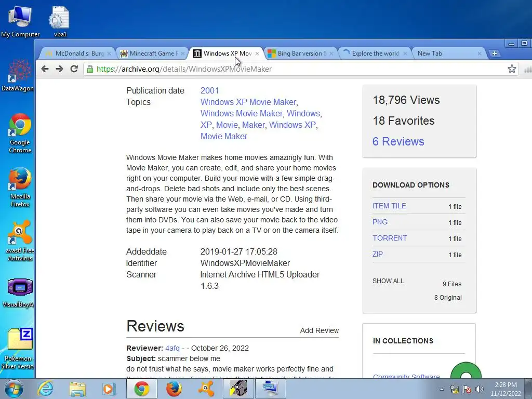Open the 2001 publication date link

(210, 90)
